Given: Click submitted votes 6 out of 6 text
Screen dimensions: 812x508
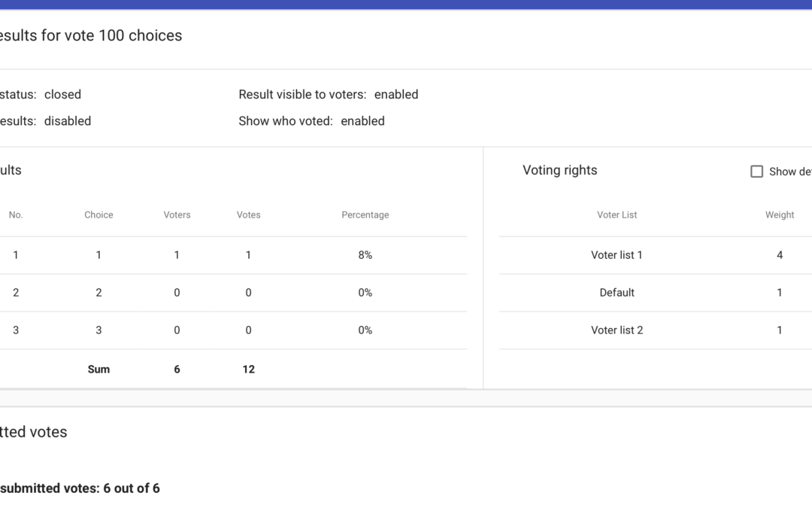Looking at the screenshot, I should pos(79,488).
